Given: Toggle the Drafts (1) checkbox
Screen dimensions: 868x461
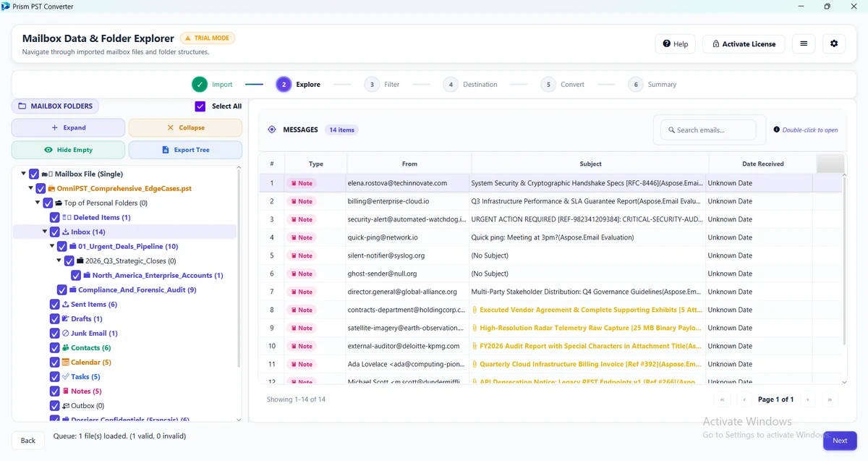Looking at the screenshot, I should [55, 318].
